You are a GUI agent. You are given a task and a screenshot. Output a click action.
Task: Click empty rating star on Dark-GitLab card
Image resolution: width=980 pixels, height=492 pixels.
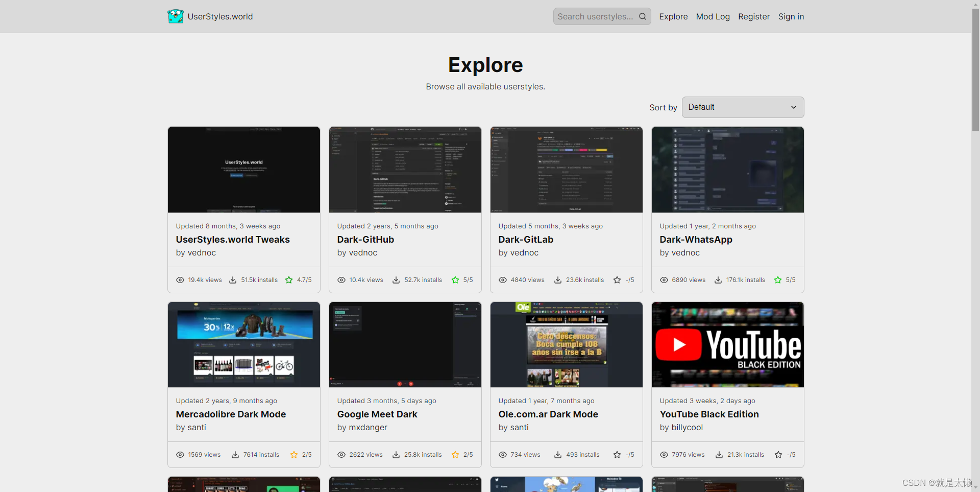pyautogui.click(x=617, y=280)
